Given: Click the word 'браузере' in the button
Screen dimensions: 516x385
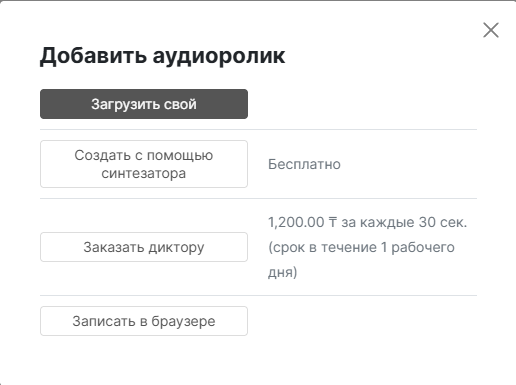Looking at the screenshot, I should click(183, 321).
